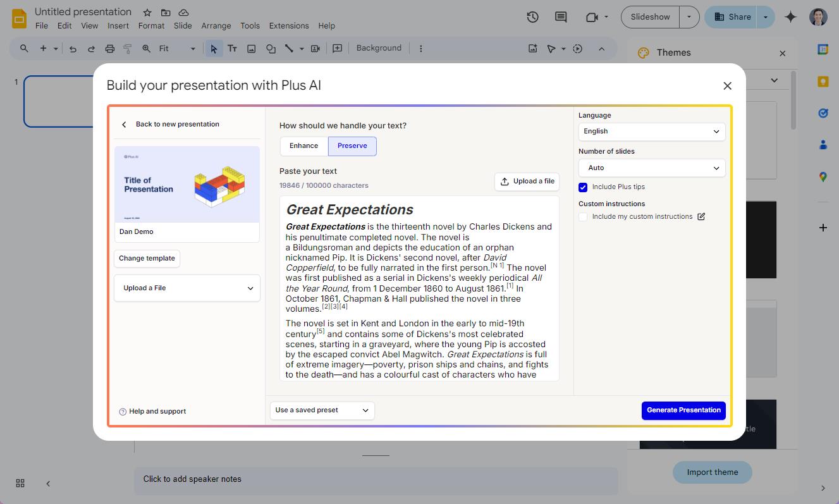Click into the pasted Great Expectations text area
The width and height of the screenshot is (839, 504).
coord(419,288)
